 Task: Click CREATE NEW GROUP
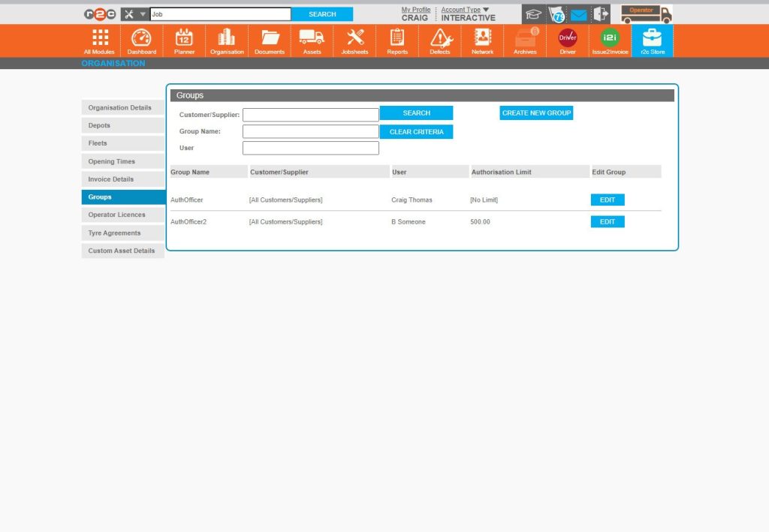(537, 113)
